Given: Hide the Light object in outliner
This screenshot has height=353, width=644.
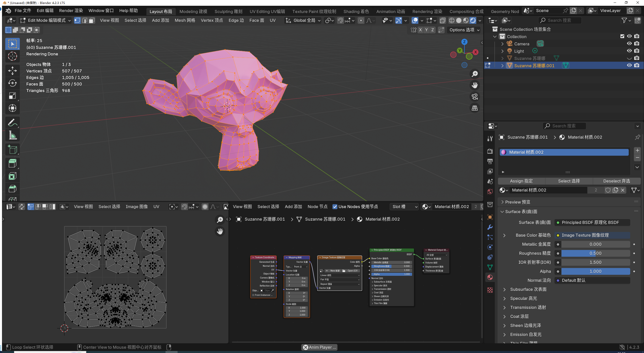Looking at the screenshot, I should [x=629, y=51].
